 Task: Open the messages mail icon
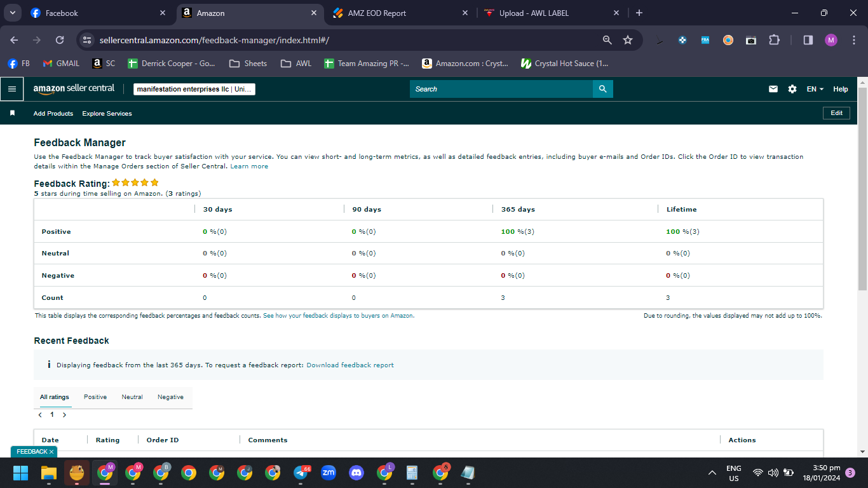coord(773,89)
